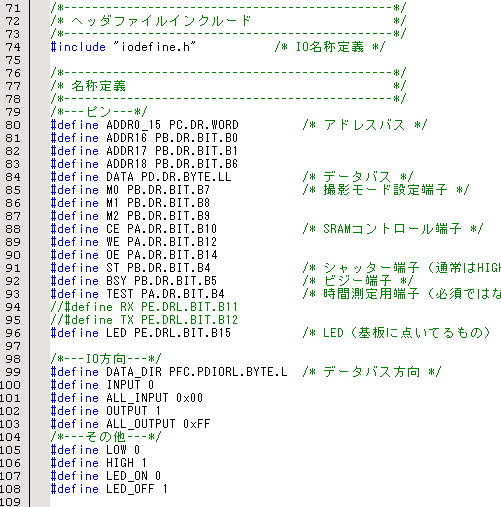The width and height of the screenshot is (501, 507).
Task: Click the /*---その他---*/ comment
Action: (106, 437)
